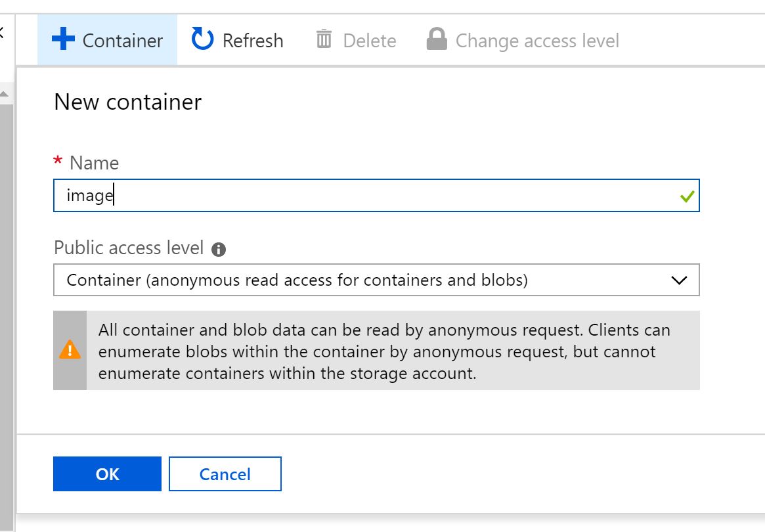Open Change access level option
The image size is (765, 532).
(537, 41)
